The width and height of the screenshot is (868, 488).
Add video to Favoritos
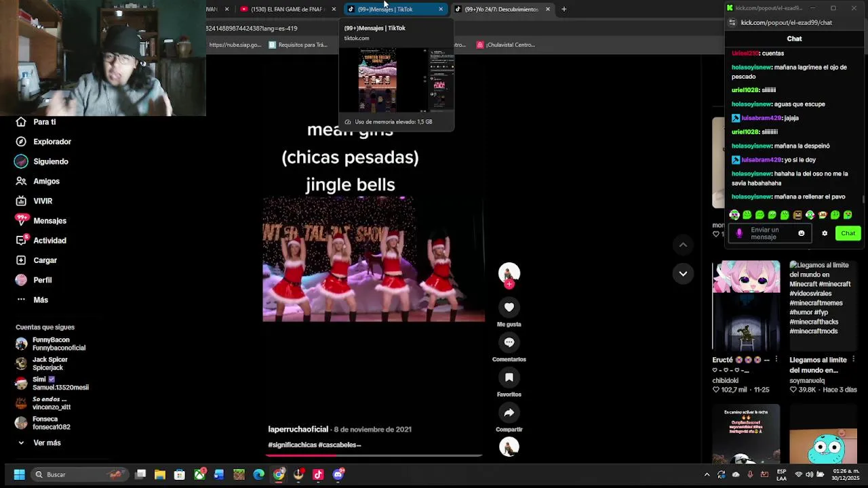click(509, 378)
